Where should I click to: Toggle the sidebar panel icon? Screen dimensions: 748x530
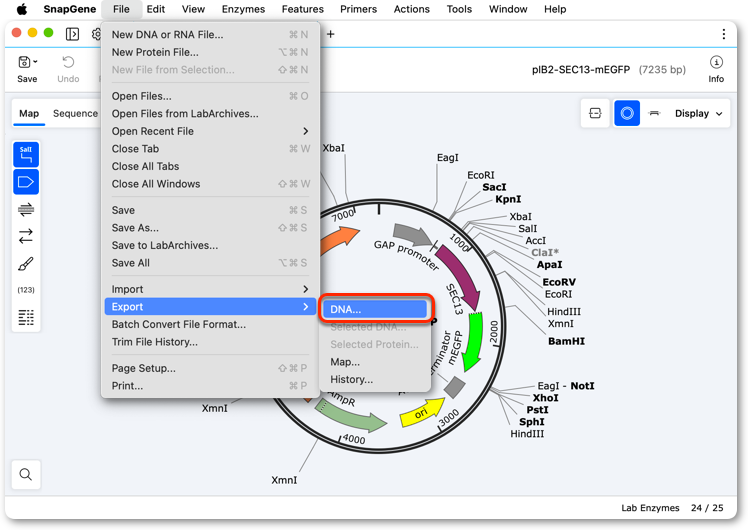click(x=73, y=34)
